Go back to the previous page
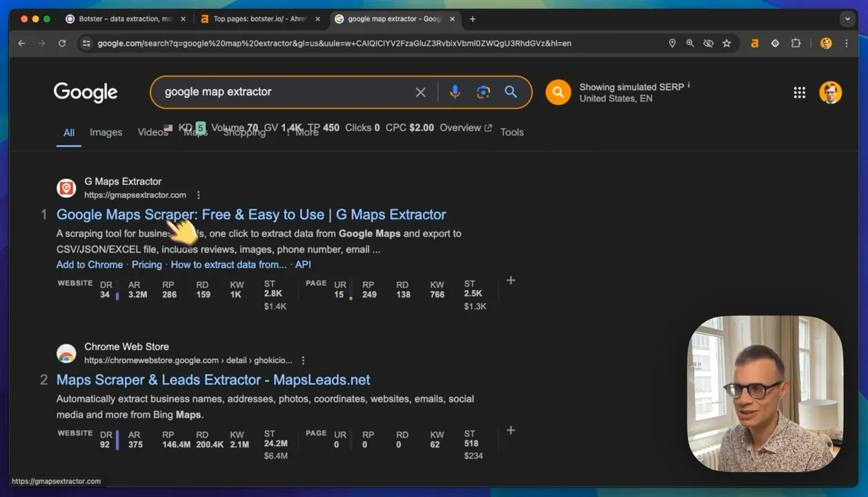The image size is (868, 497). coord(21,43)
